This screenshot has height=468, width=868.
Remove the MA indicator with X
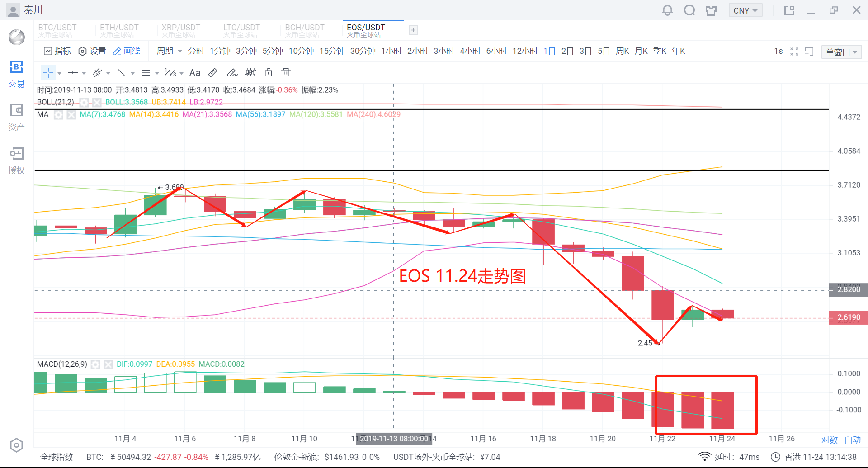pyautogui.click(x=71, y=115)
